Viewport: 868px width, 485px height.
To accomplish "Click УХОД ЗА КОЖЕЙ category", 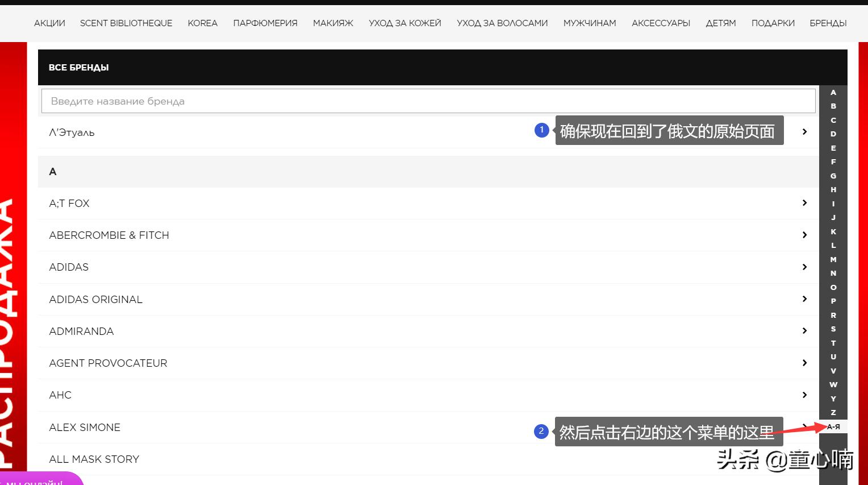I will tap(404, 23).
